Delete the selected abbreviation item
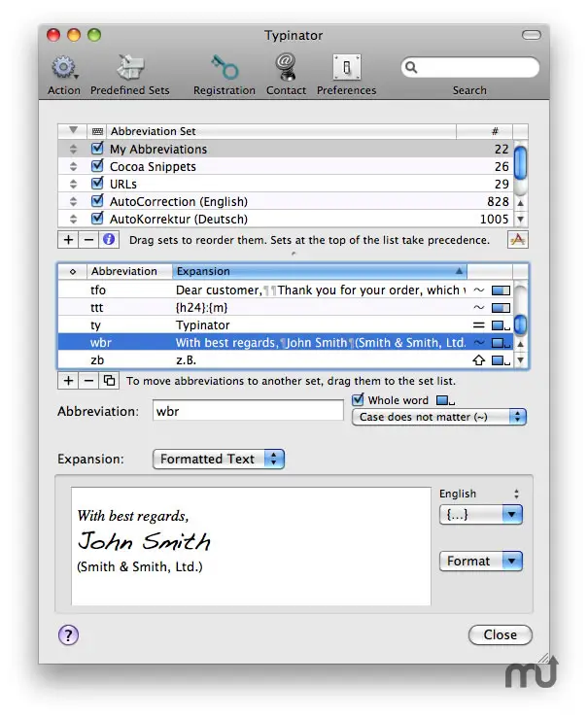 pyautogui.click(x=88, y=381)
